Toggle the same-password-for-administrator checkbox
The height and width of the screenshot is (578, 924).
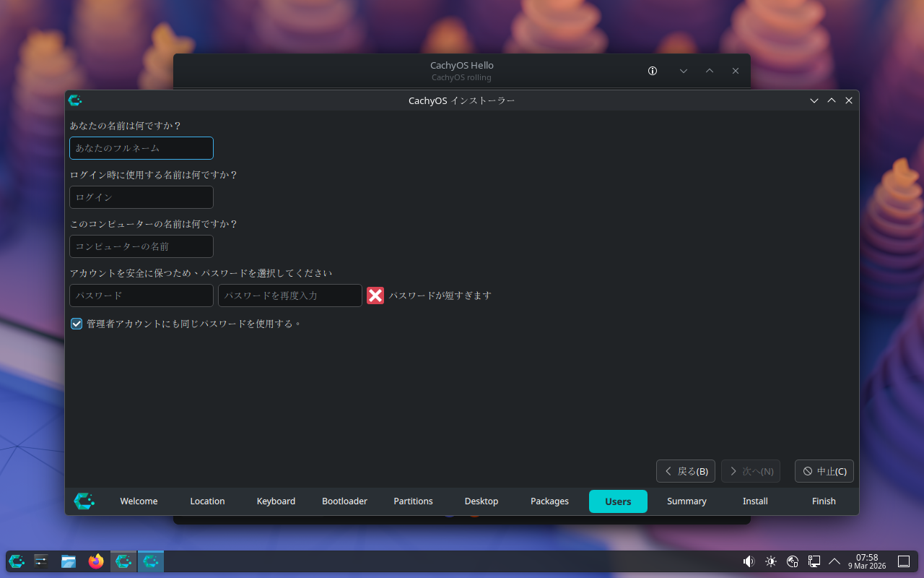coord(77,324)
